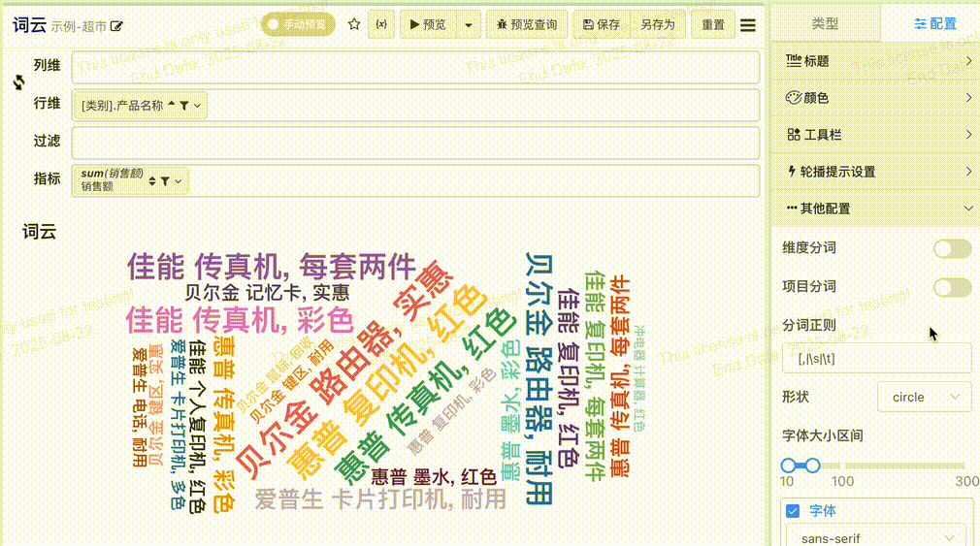Click the 分词正则 input field

[877, 359]
